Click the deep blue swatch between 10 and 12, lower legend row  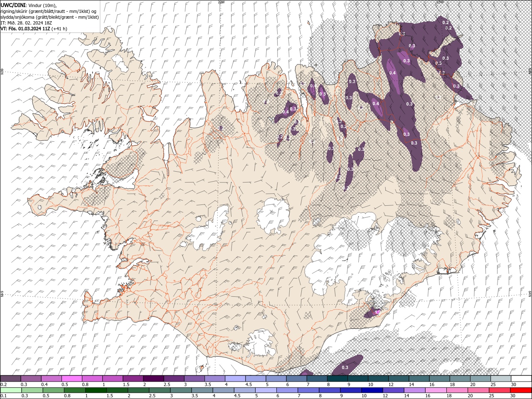coord(372,390)
